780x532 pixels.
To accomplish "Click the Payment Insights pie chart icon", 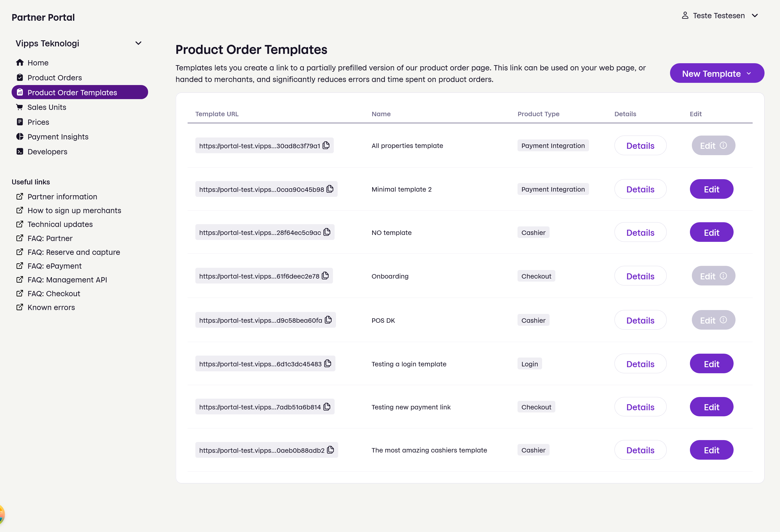I will pos(20,137).
